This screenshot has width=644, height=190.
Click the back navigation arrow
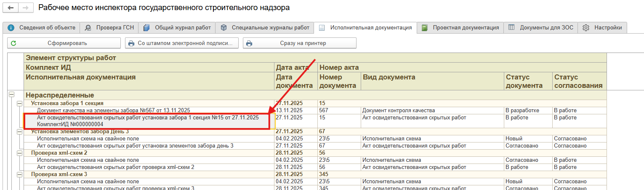pos(11,8)
